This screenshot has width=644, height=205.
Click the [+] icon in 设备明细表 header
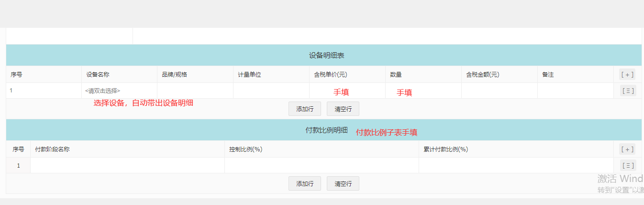coord(627,74)
